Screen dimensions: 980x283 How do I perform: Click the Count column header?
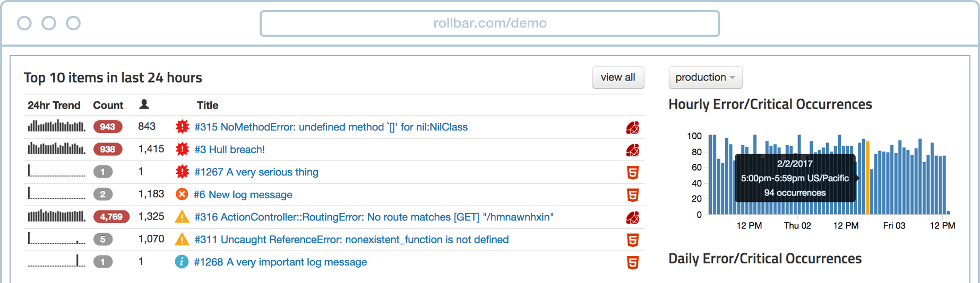coord(108,105)
